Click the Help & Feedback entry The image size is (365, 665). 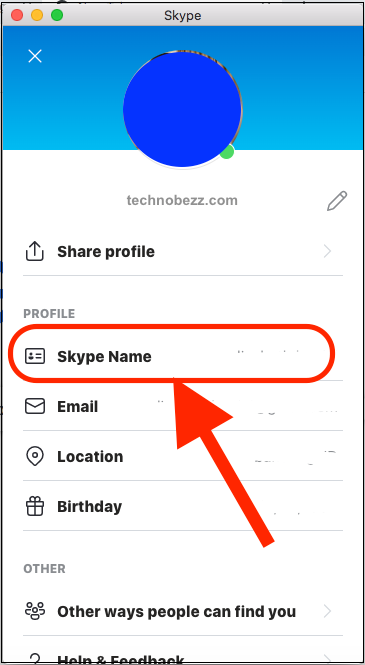pyautogui.click(x=183, y=659)
